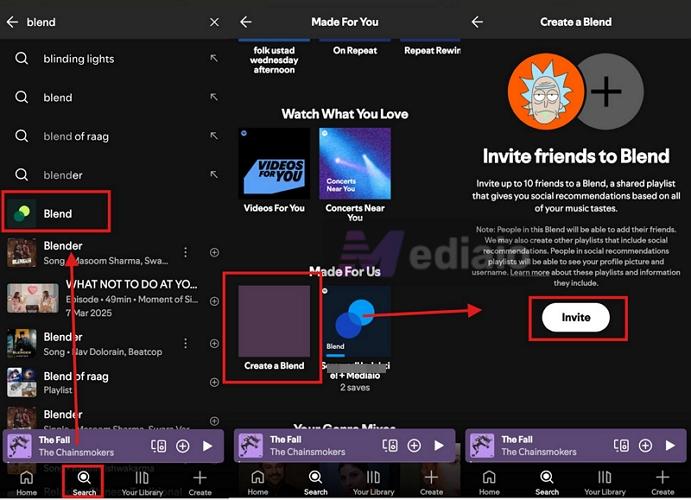Viewport: 691px width, 500px height.
Task: Fill search with 'blinding lights' arrow icon
Action: pyautogui.click(x=214, y=58)
